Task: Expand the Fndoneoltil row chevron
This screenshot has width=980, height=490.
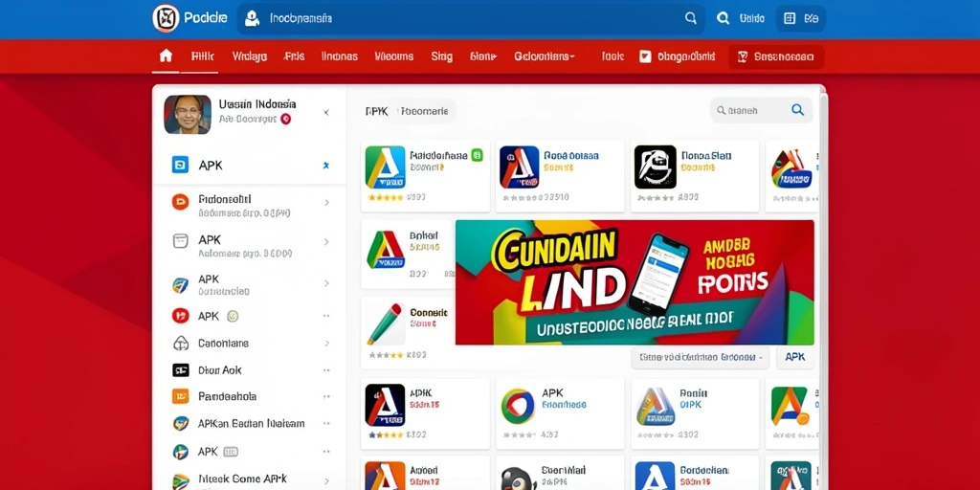Action: tap(326, 203)
